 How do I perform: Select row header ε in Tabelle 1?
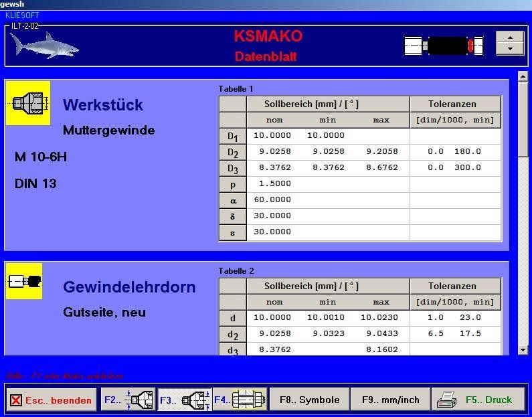[233, 233]
